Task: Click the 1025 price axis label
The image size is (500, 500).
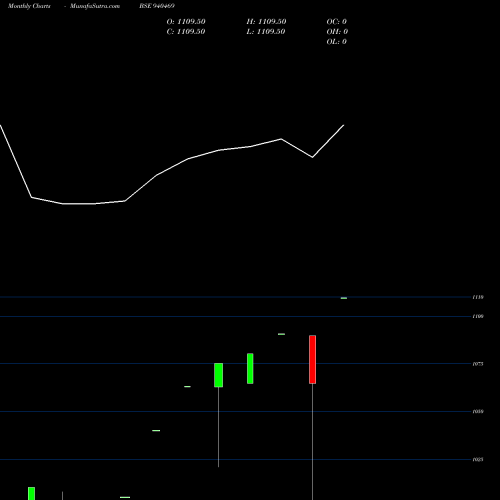Action: pyautogui.click(x=478, y=460)
